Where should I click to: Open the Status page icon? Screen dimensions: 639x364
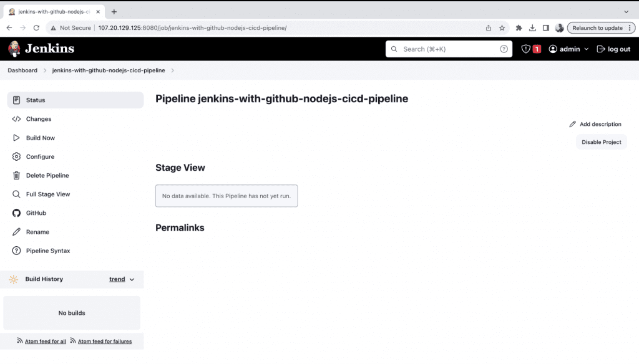point(16,100)
